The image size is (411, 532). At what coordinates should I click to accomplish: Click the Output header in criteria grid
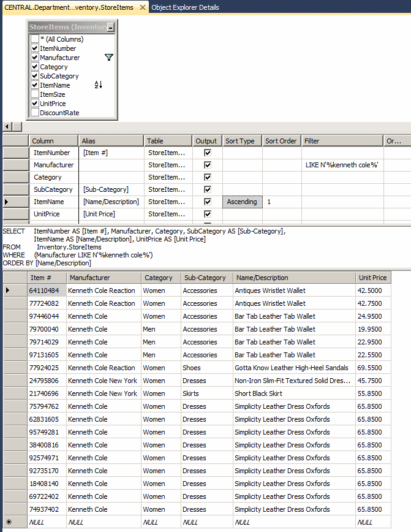[x=206, y=141]
